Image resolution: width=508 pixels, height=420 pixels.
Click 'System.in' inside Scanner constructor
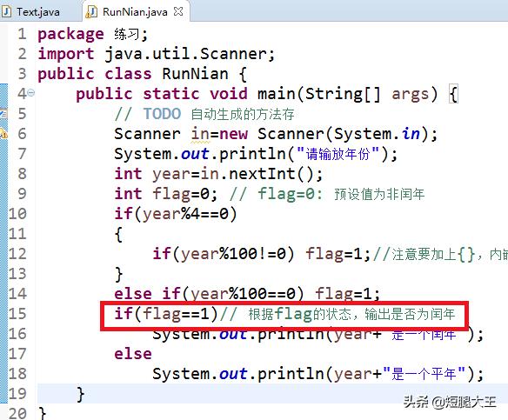(377, 133)
